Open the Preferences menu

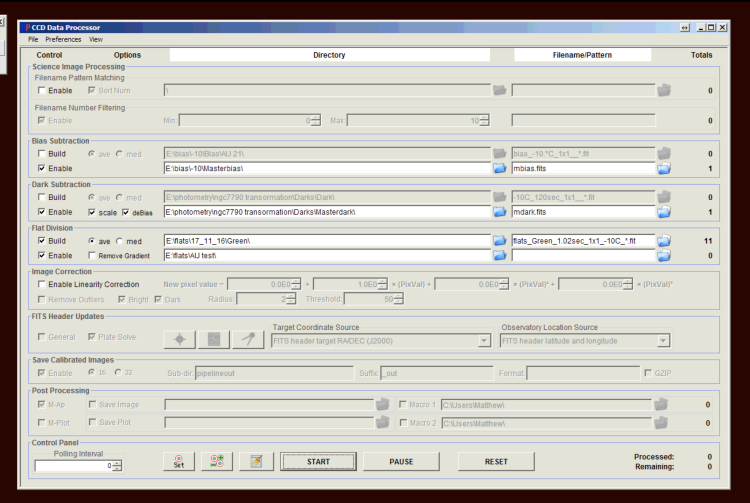click(x=63, y=39)
